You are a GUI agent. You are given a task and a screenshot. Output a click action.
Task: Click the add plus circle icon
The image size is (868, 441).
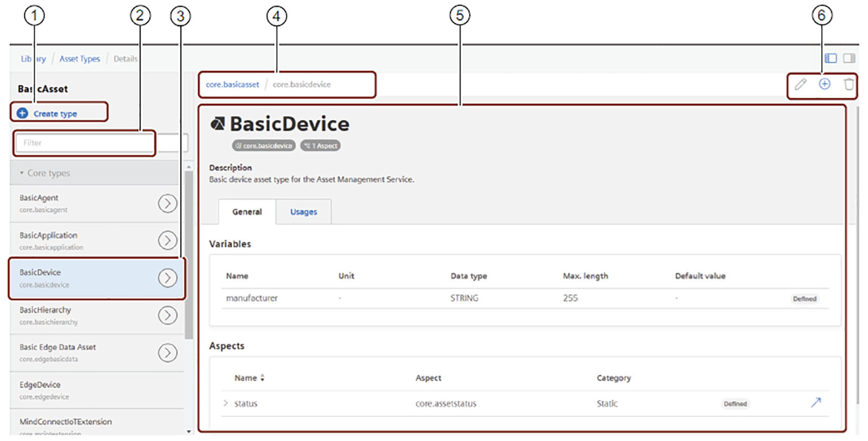[x=825, y=84]
